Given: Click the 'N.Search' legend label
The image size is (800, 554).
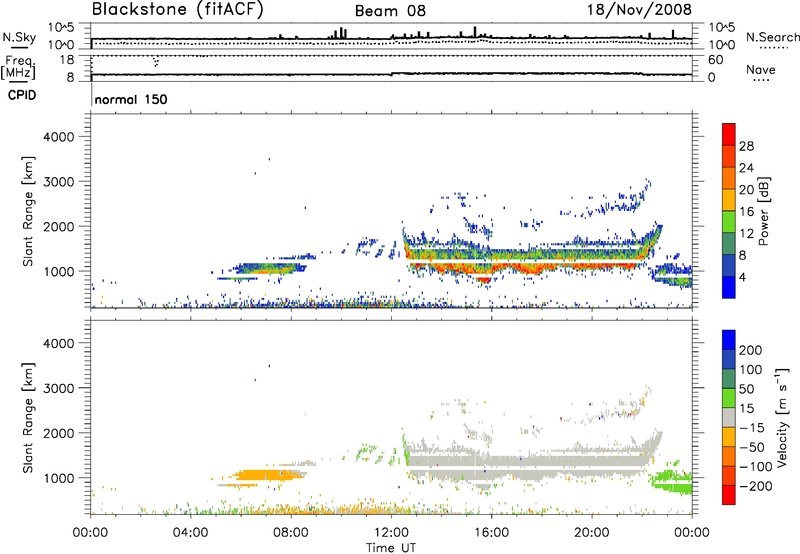Looking at the screenshot, I should click(x=772, y=37).
